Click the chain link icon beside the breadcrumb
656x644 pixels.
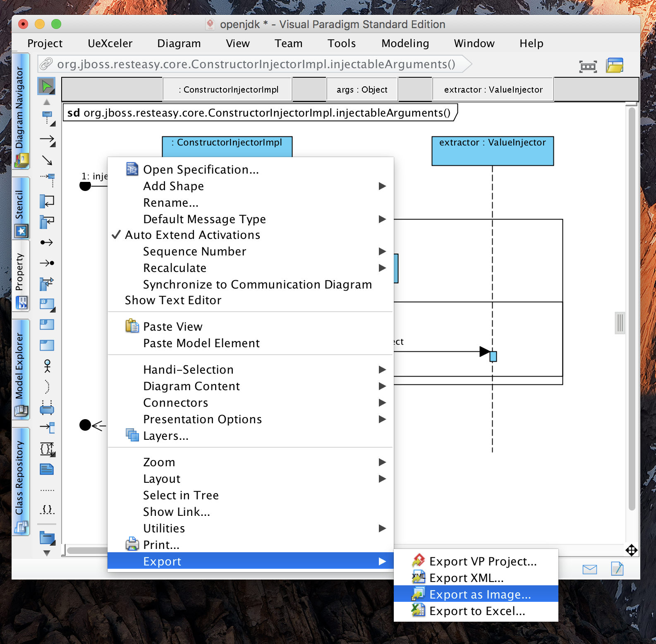[x=46, y=64]
